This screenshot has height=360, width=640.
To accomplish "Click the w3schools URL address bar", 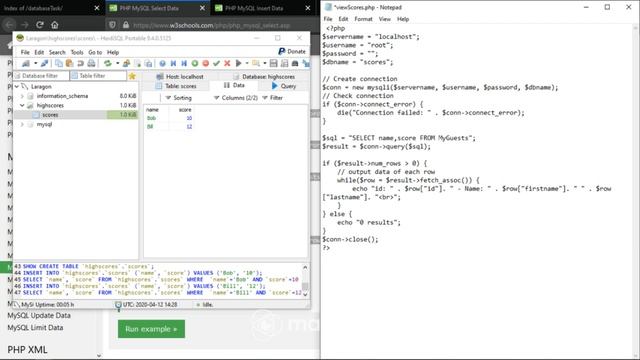I will click(211, 25).
